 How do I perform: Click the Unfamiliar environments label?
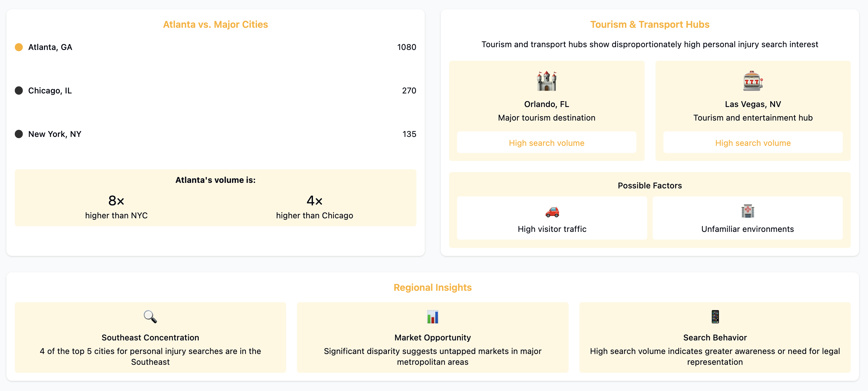pyautogui.click(x=747, y=229)
